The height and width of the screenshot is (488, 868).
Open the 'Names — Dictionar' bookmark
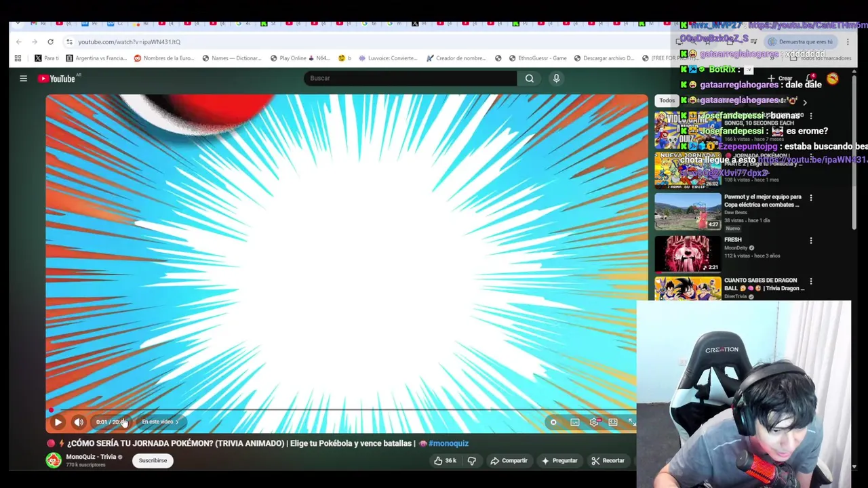click(x=231, y=58)
